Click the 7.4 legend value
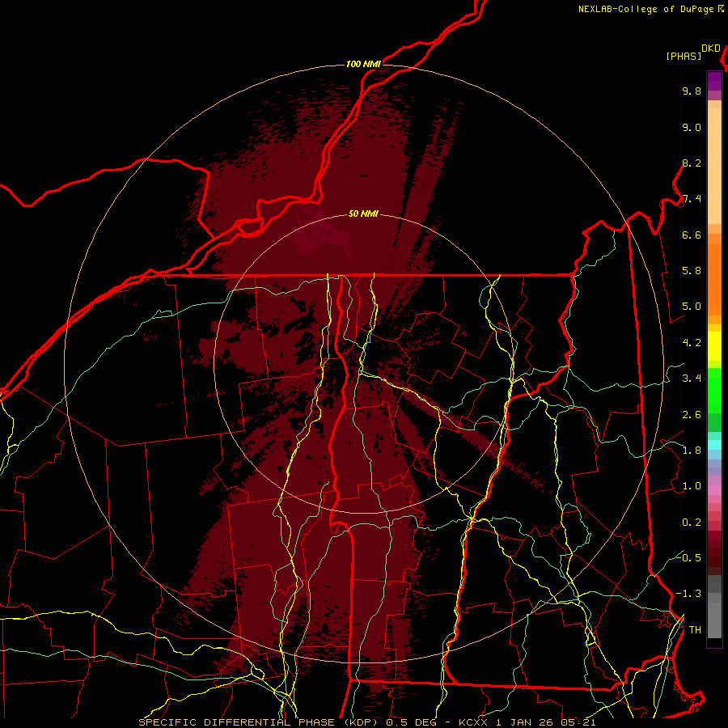Screen dimensions: 728x728 tap(692, 199)
